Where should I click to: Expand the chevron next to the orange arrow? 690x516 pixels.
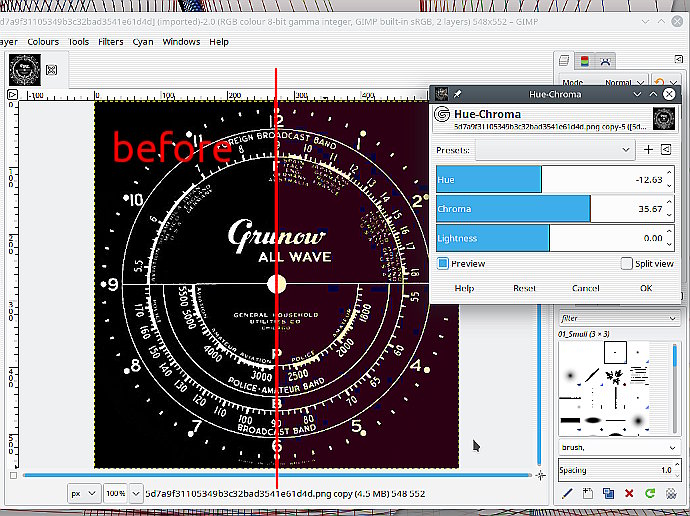673,83
